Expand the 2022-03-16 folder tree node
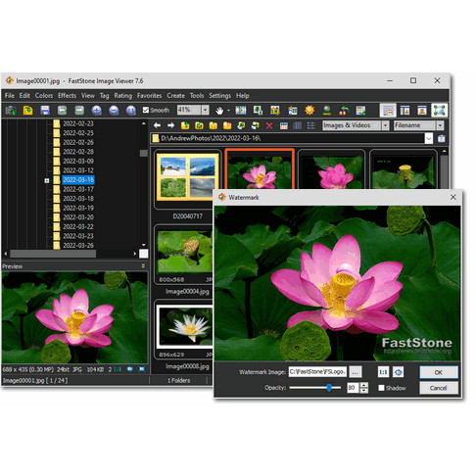The image size is (476, 476). tap(47, 180)
